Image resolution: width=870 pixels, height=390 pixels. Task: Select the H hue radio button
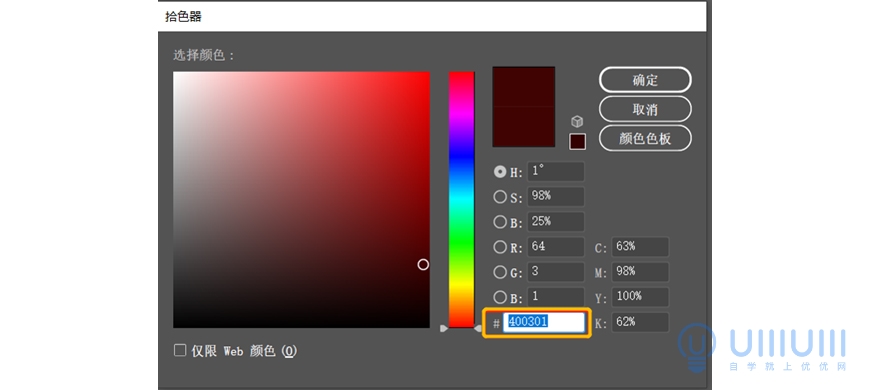(x=500, y=172)
